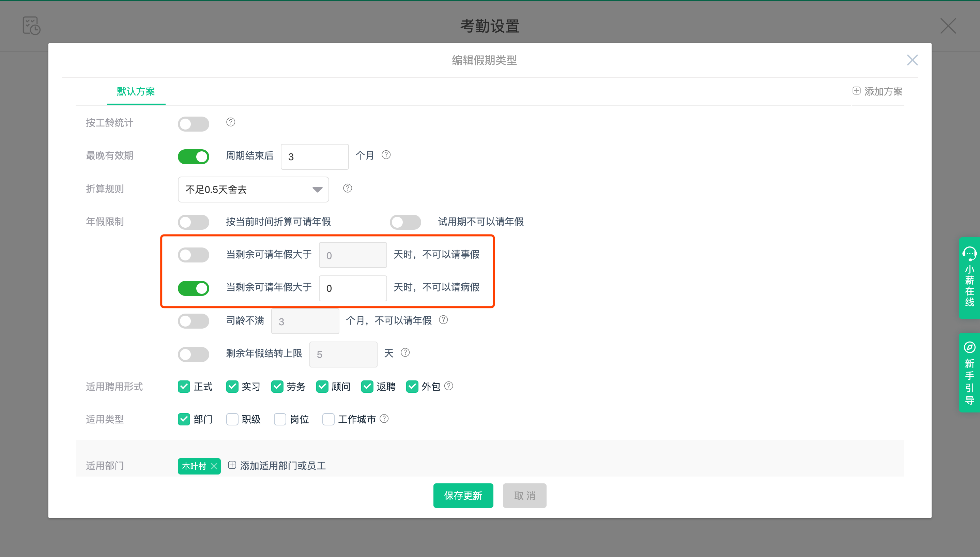Switch to 默认方案 tab

(x=136, y=92)
